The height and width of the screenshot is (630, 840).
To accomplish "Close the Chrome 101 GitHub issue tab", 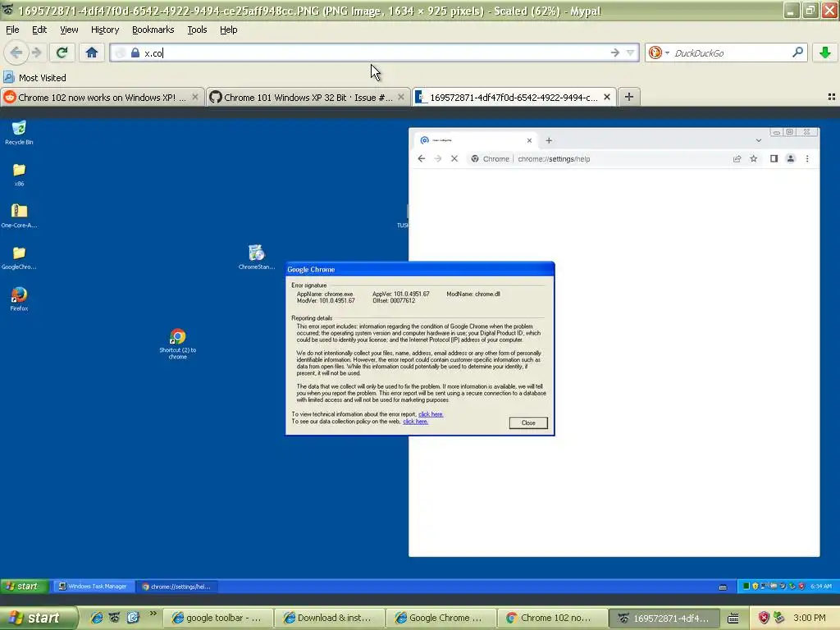I will pyautogui.click(x=400, y=97).
